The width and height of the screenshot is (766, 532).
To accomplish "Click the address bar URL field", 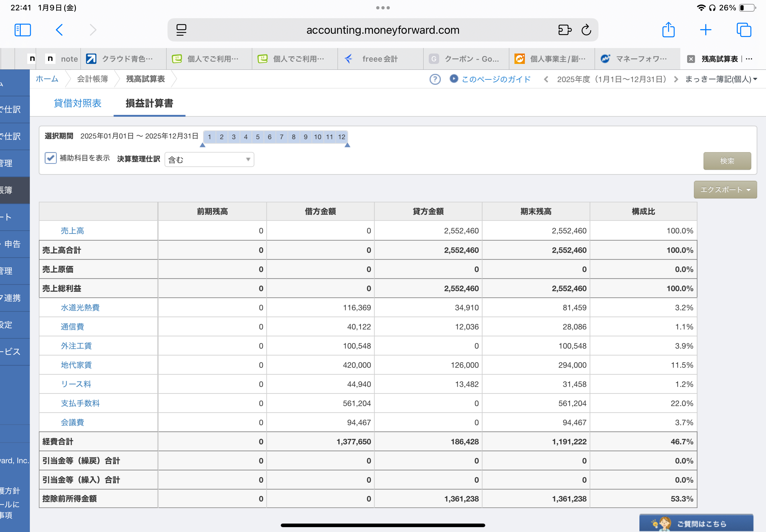I will coord(382,30).
